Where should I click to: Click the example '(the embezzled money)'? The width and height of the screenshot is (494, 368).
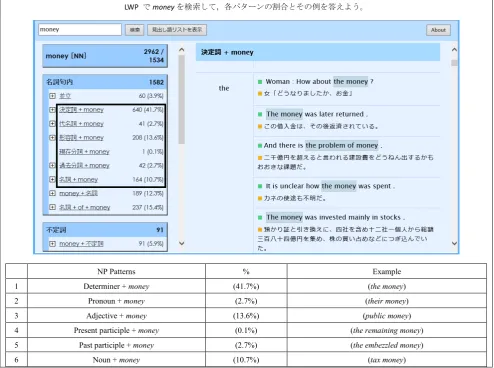[387, 345]
